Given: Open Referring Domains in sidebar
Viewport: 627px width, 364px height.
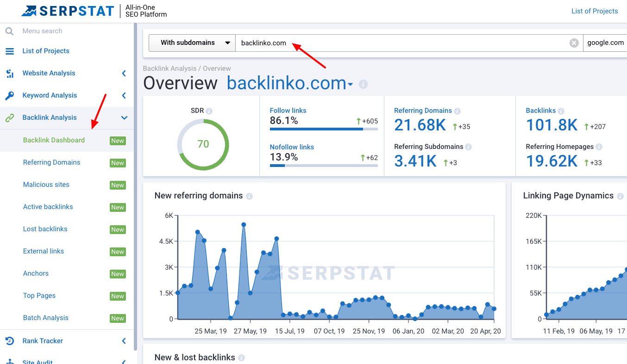Looking at the screenshot, I should point(51,162).
